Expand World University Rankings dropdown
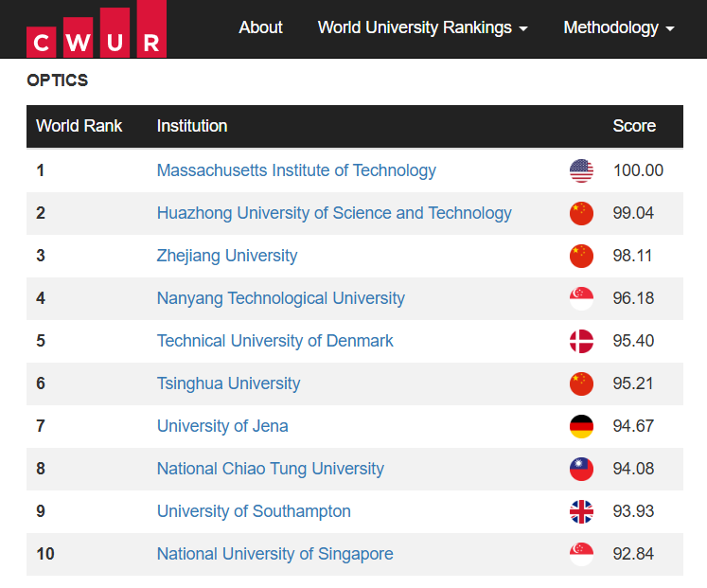Image resolution: width=707 pixels, height=588 pixels. click(422, 27)
